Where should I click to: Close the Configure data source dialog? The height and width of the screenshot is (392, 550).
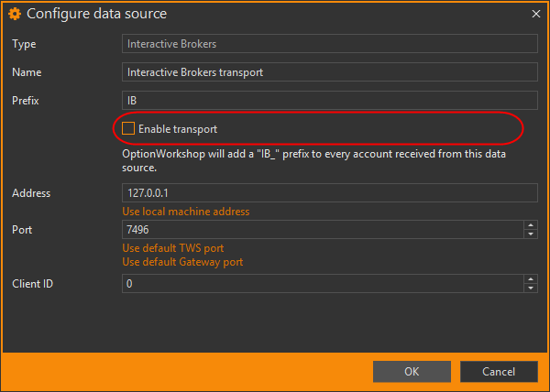point(535,15)
